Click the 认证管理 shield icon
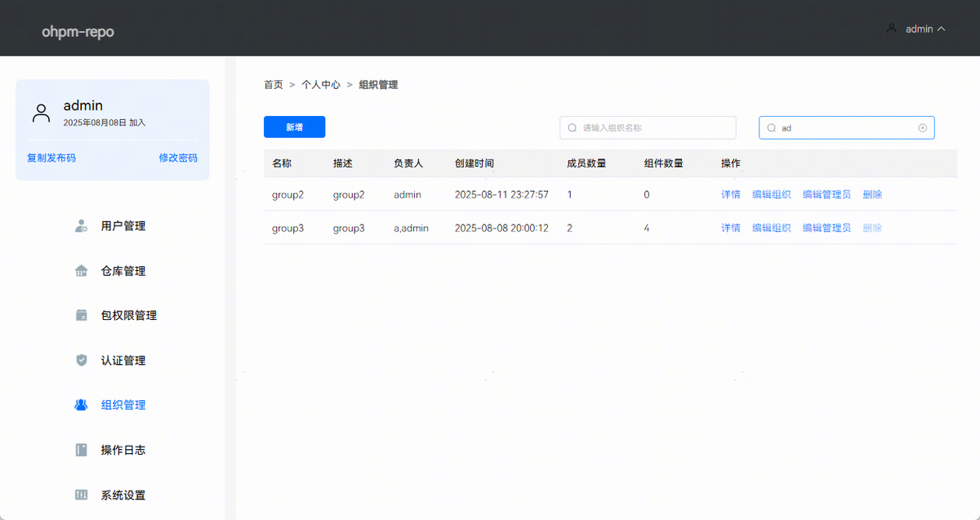This screenshot has width=980, height=520. pos(81,360)
